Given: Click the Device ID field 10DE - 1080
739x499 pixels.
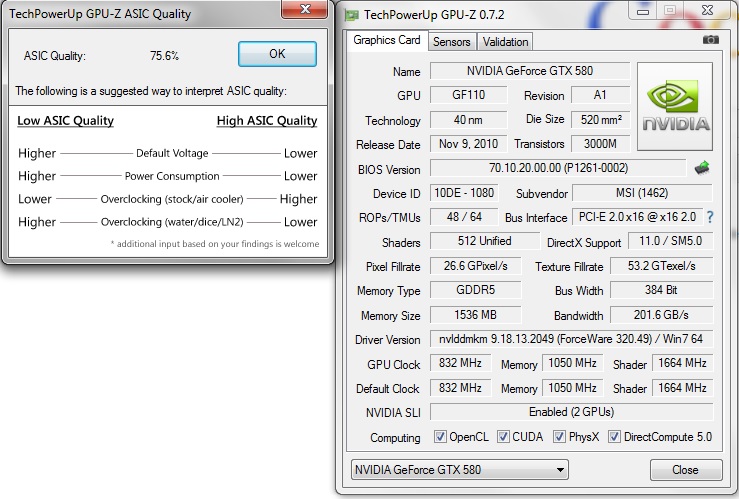Looking at the screenshot, I should click(464, 193).
